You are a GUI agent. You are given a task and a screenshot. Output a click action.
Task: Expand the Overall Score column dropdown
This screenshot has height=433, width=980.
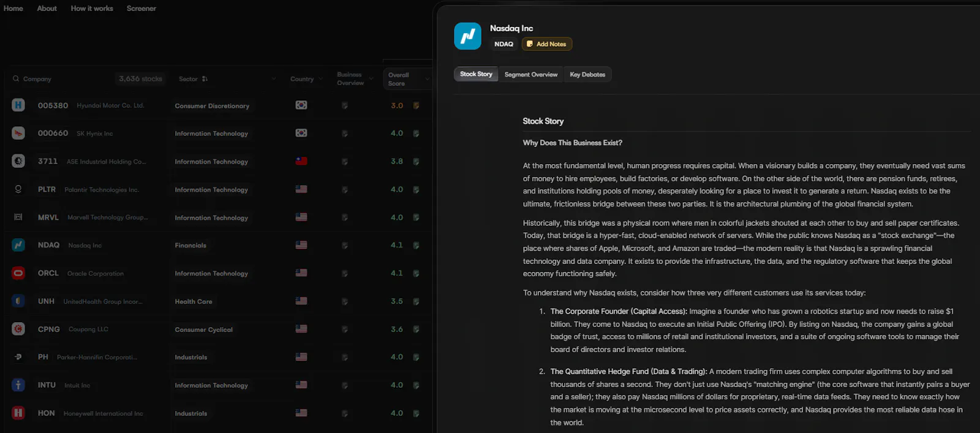[x=427, y=79]
